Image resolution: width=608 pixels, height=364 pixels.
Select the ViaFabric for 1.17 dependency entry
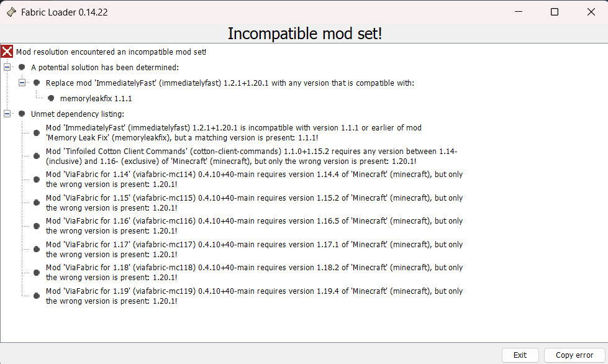point(248,248)
